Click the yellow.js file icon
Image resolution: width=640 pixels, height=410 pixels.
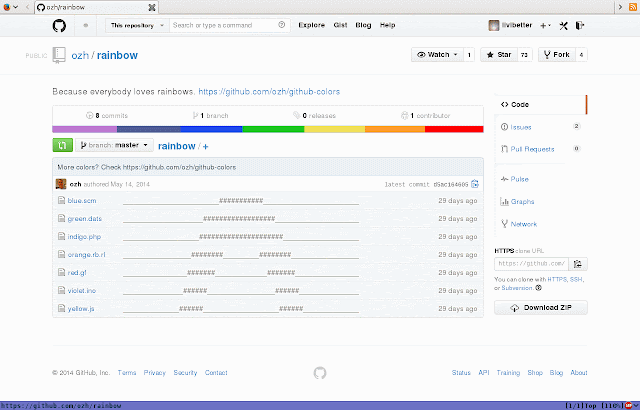click(61, 308)
